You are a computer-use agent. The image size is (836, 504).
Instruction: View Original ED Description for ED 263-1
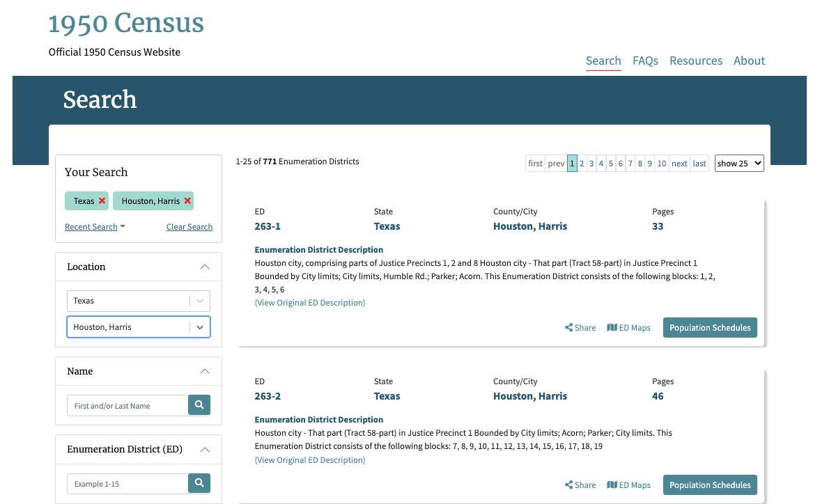pos(309,302)
